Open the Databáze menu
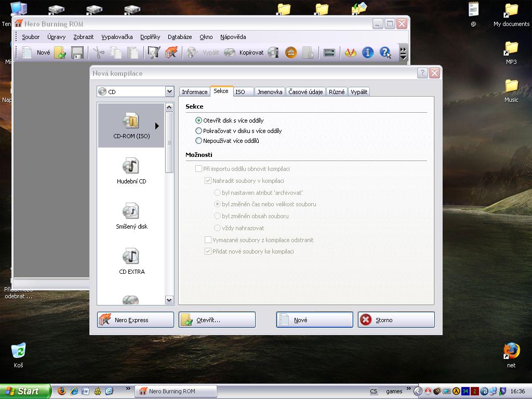Viewport: 532px width, 399px height. coord(180,37)
